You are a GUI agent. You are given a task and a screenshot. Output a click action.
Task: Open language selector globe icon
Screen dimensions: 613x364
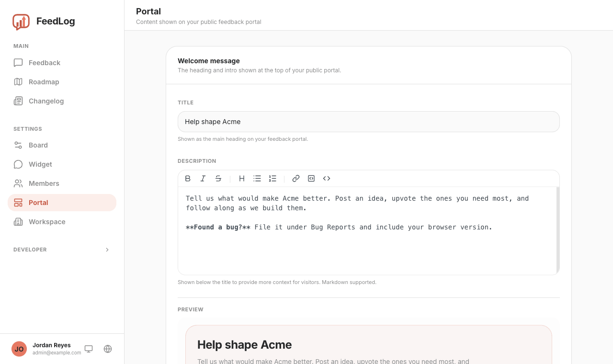point(108,349)
